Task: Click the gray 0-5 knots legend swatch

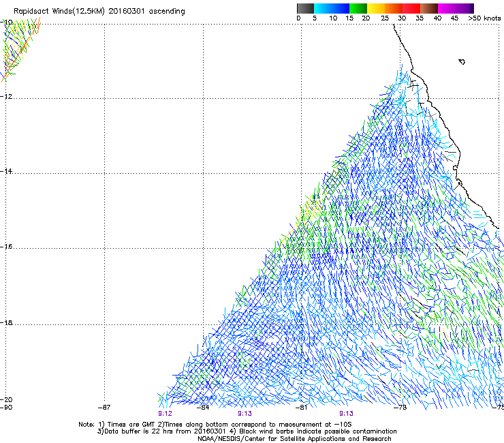Action: click(305, 8)
